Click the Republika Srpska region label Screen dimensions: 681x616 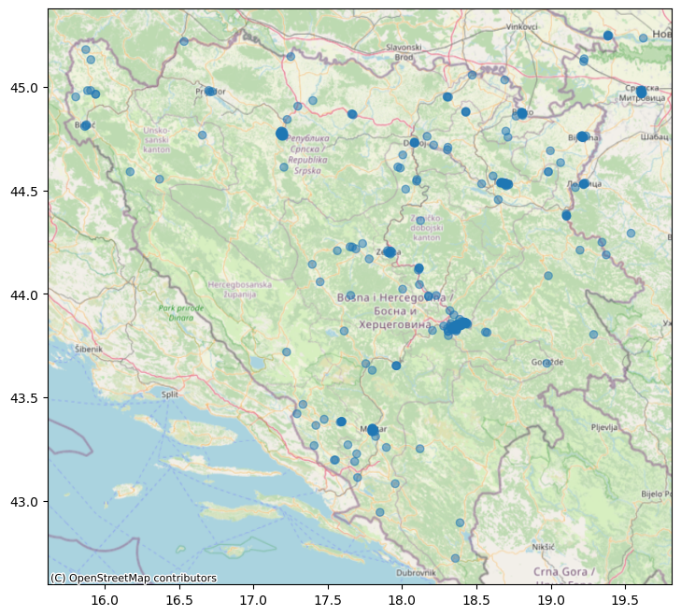(307, 154)
